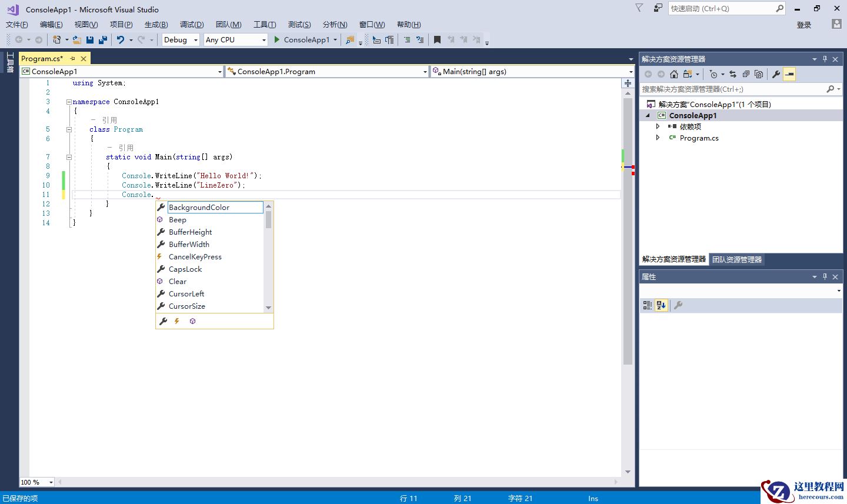Select CancelKeyPress from the IntelliSense list
The height and width of the screenshot is (504, 847).
(195, 257)
